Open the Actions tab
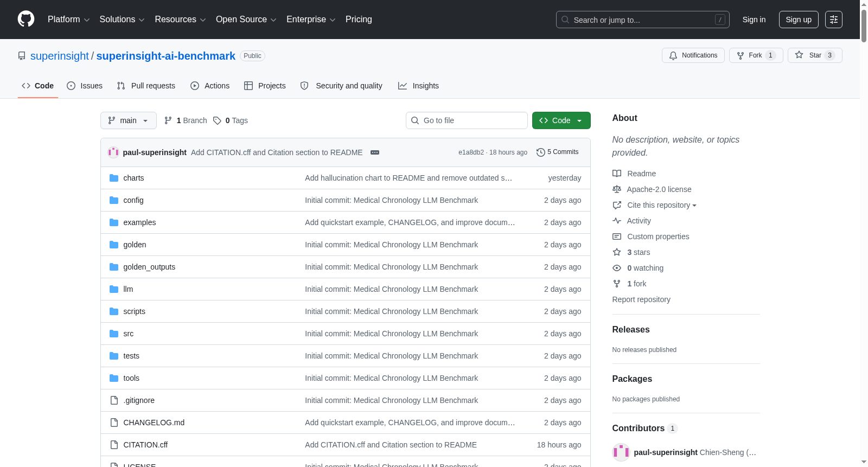Image resolution: width=868 pixels, height=467 pixels. click(210, 86)
